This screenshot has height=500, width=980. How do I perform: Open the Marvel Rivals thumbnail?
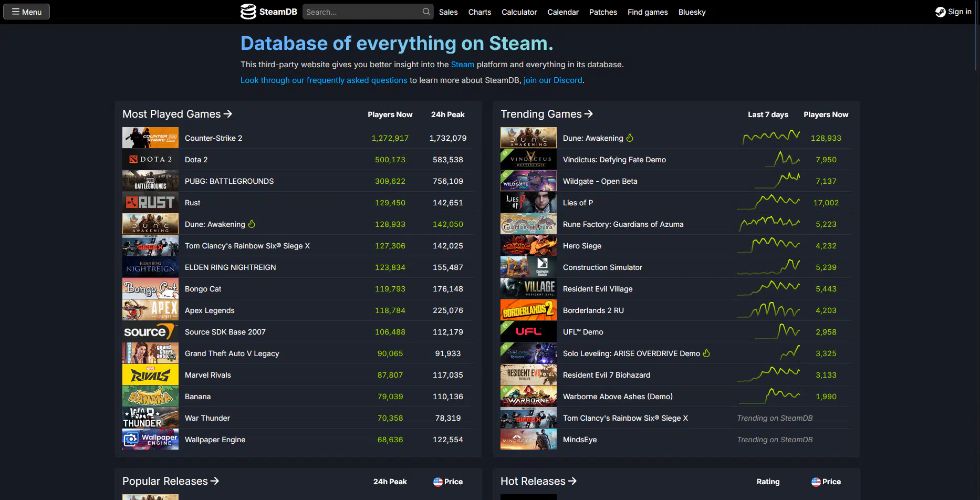click(150, 374)
